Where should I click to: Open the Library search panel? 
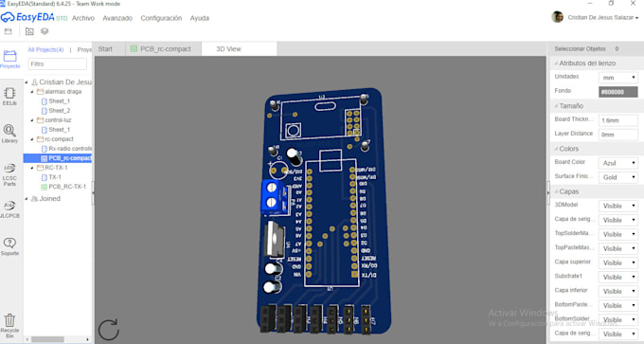9,134
